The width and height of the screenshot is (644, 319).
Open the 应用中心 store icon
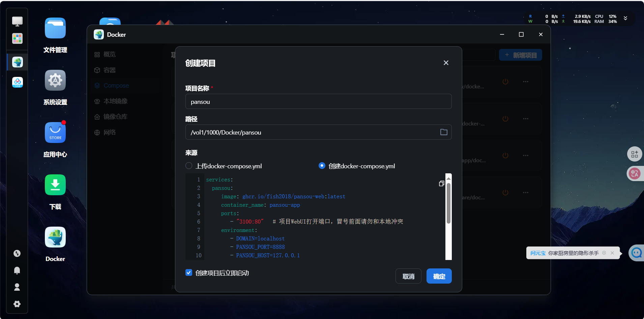point(55,133)
